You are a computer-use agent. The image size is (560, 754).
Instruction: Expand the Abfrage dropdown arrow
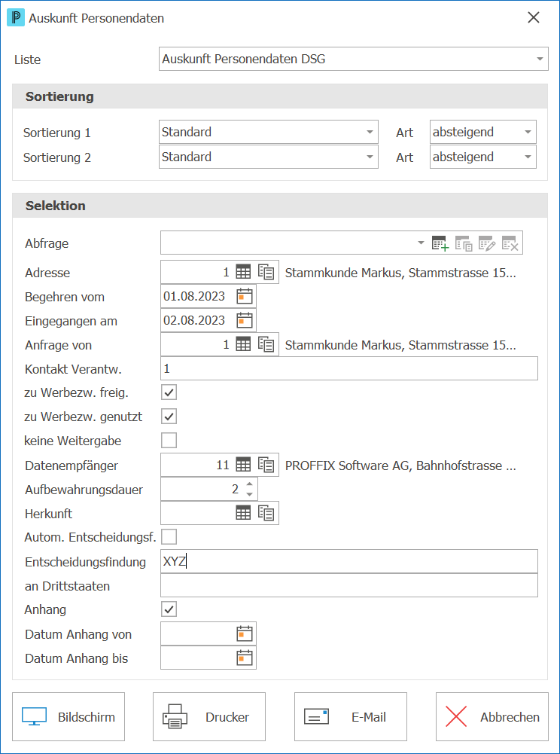[x=422, y=243]
